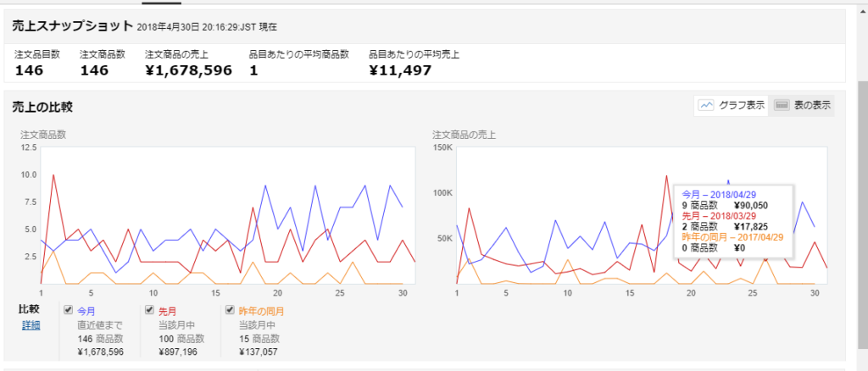This screenshot has width=868, height=371.
Task: Click the 12.5 axis label on units chart
Action: [x=28, y=148]
